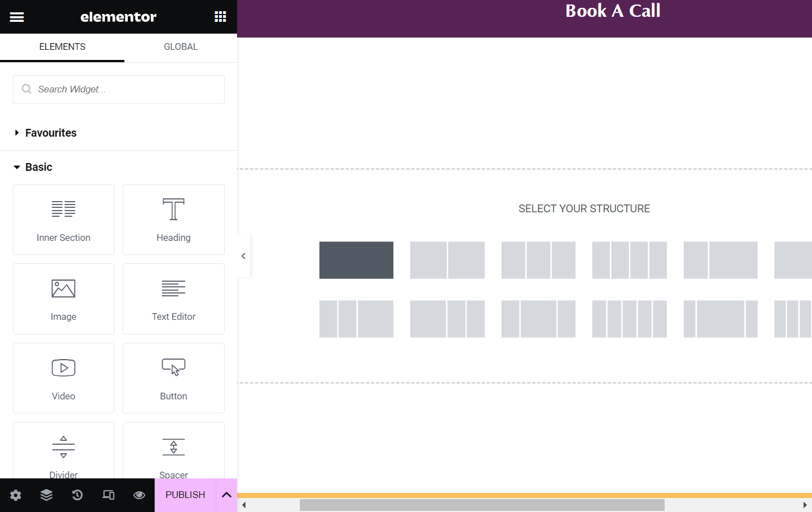
Task: Click the scrollbar left arrow
Action: tap(244, 505)
